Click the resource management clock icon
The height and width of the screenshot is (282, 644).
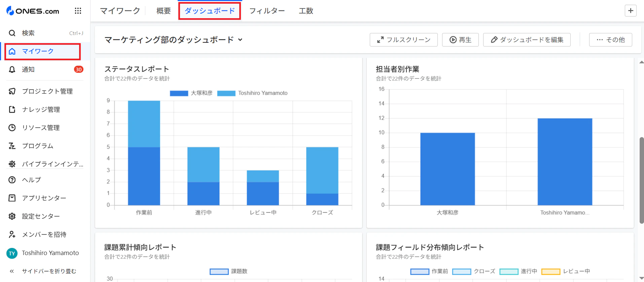[12, 128]
